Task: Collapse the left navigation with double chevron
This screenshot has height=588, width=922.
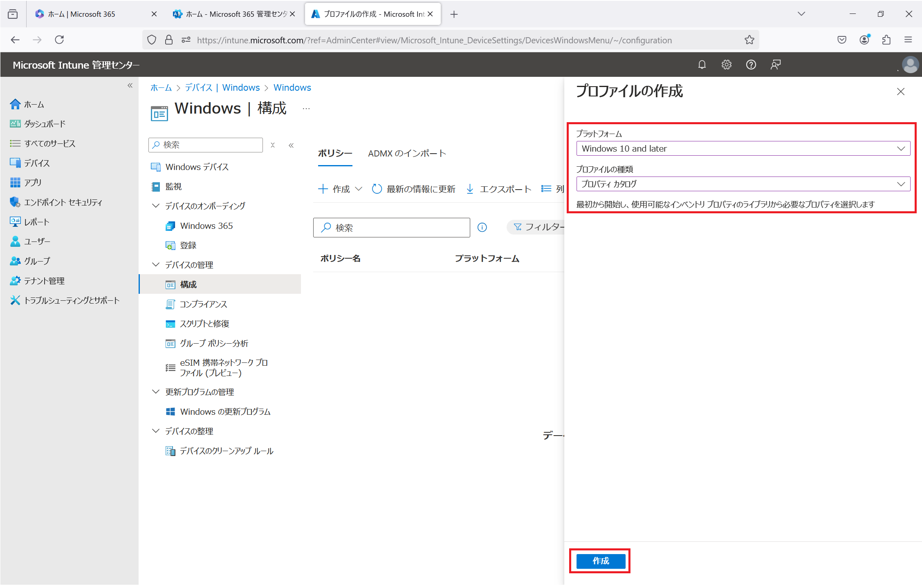Action: tap(130, 85)
